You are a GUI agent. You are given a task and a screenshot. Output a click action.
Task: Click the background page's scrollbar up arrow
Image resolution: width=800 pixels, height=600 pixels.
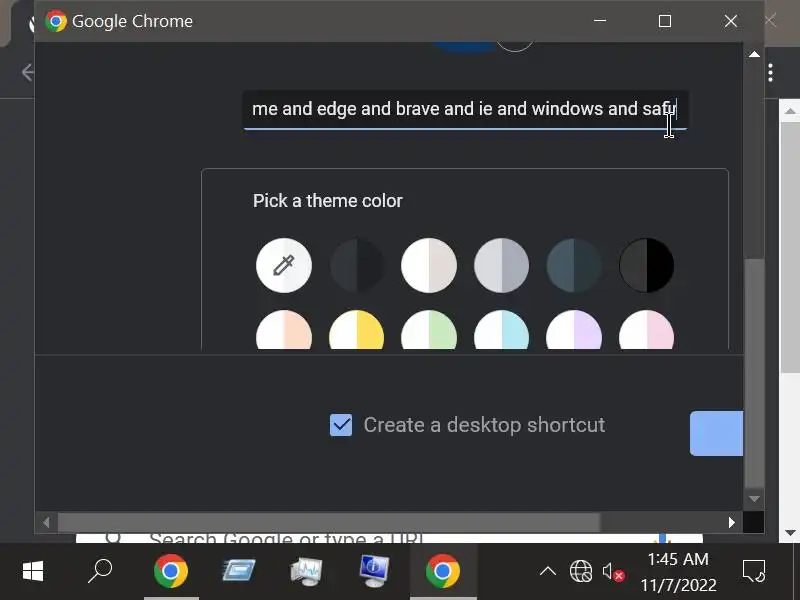tap(790, 111)
